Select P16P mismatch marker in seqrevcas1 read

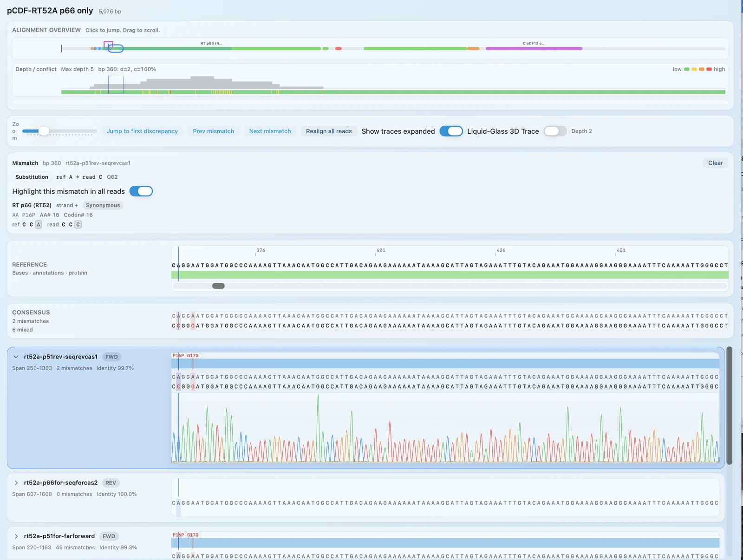point(178,356)
